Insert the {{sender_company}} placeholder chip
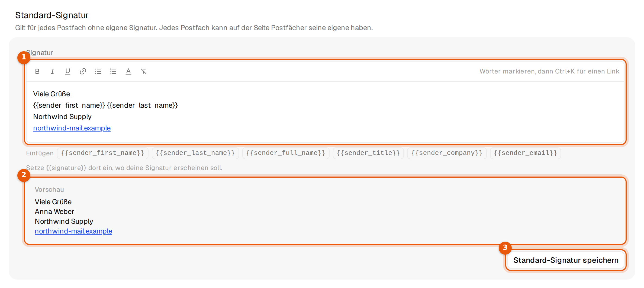Image resolution: width=644 pixels, height=288 pixels. tap(447, 153)
